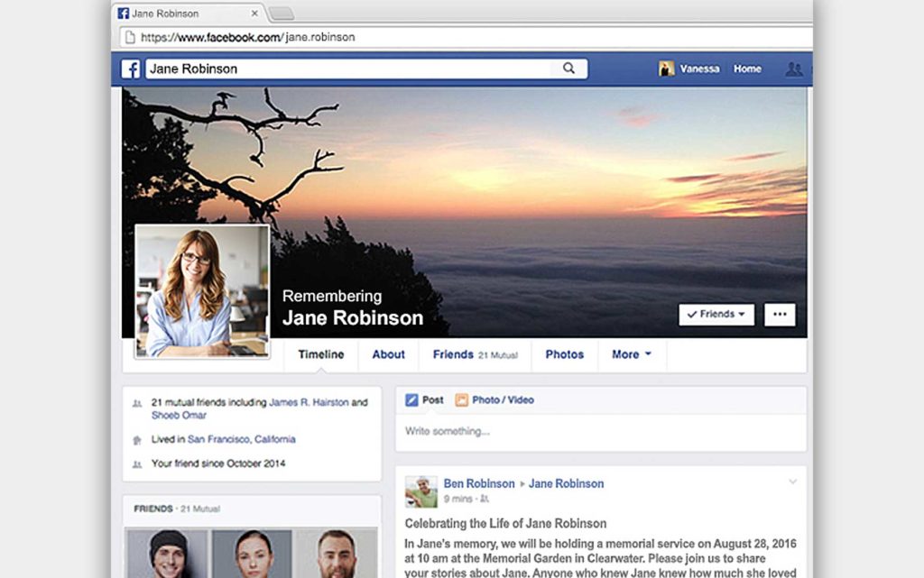The image size is (924, 578).
Task: Click the Home link in header
Action: click(x=747, y=69)
